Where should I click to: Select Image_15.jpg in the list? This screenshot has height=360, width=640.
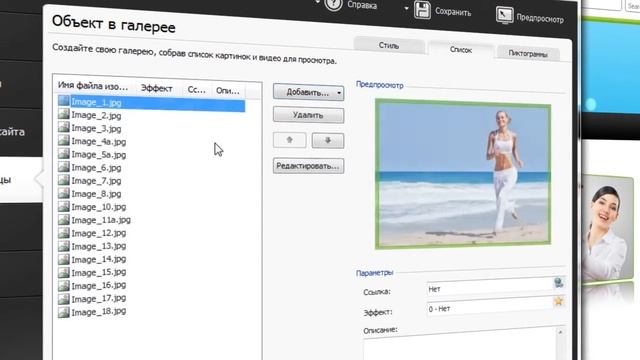click(x=99, y=272)
